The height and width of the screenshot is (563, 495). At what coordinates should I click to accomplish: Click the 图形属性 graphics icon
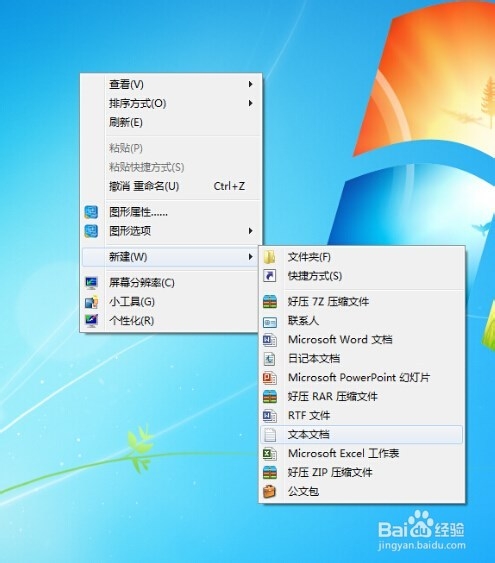click(91, 212)
